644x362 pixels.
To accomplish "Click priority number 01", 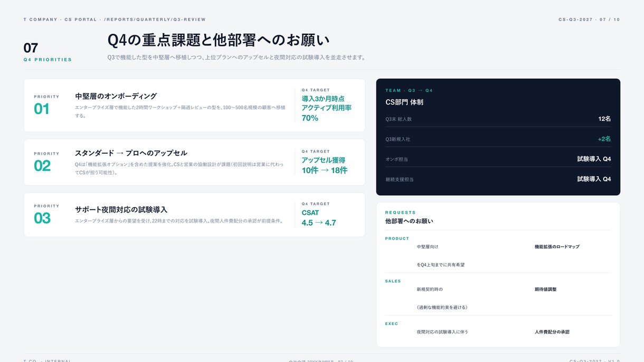I will [x=42, y=109].
